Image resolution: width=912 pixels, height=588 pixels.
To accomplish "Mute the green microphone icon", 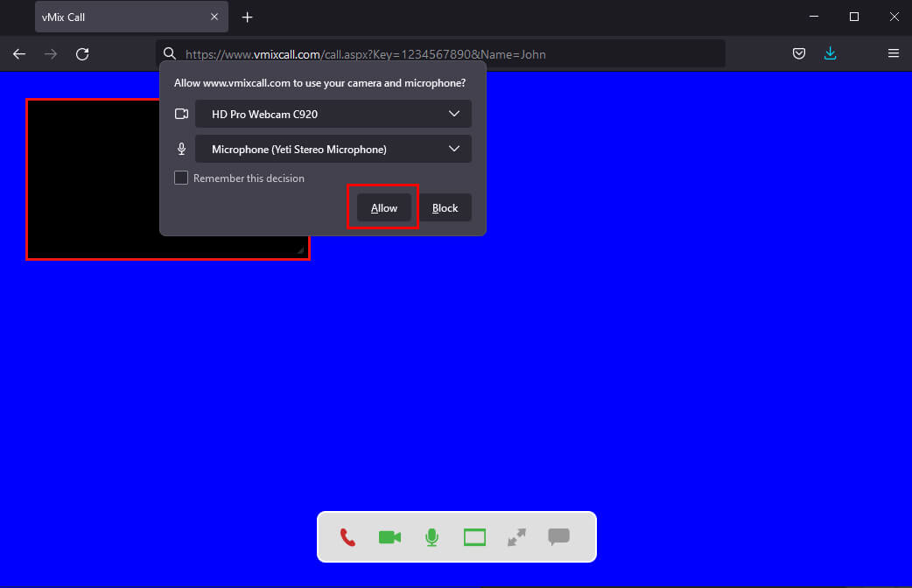I will tap(431, 537).
